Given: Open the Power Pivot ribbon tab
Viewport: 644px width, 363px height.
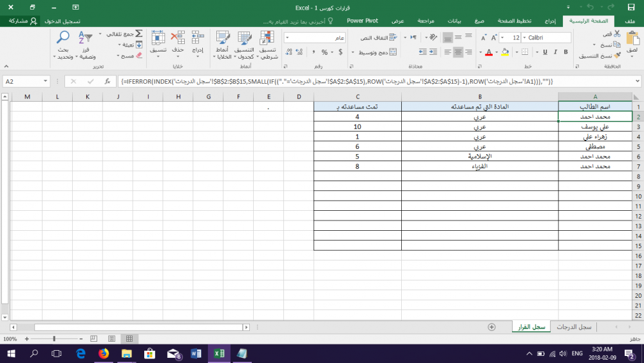Looking at the screenshot, I should (363, 21).
